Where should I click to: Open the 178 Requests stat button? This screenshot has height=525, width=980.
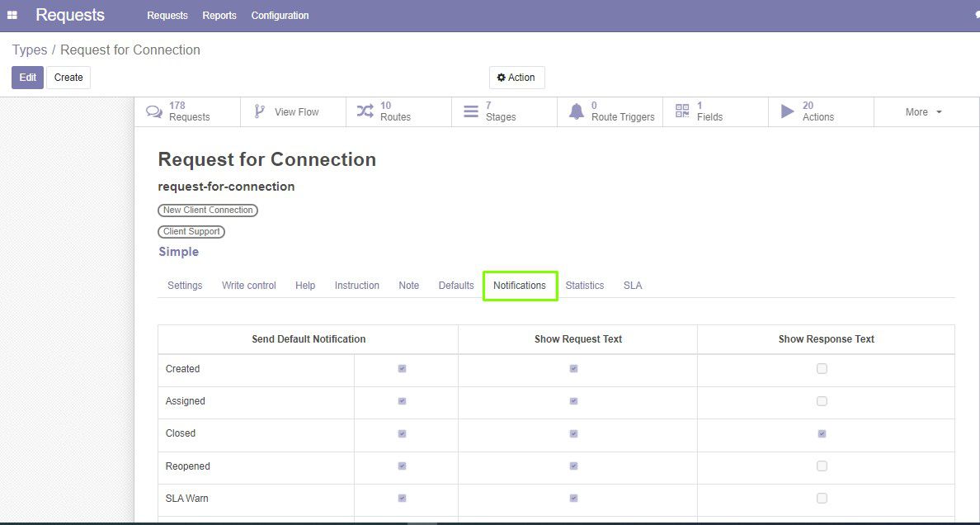pos(187,112)
